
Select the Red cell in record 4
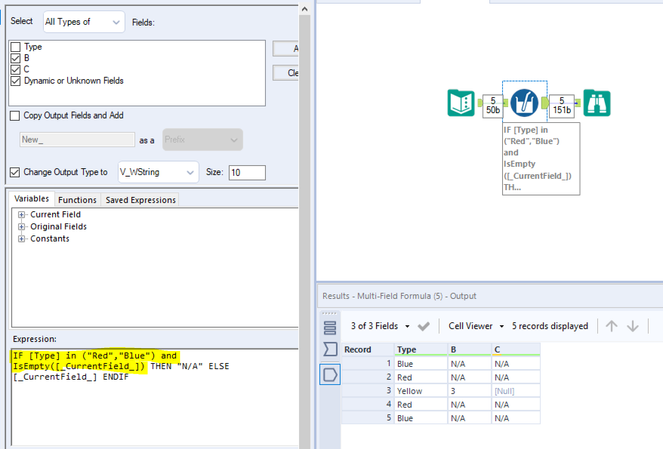421,405
